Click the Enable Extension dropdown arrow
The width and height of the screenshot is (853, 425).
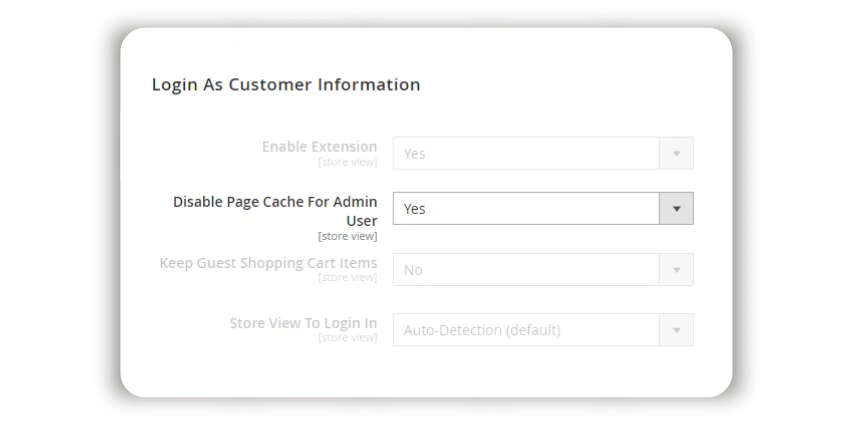pyautogui.click(x=676, y=153)
